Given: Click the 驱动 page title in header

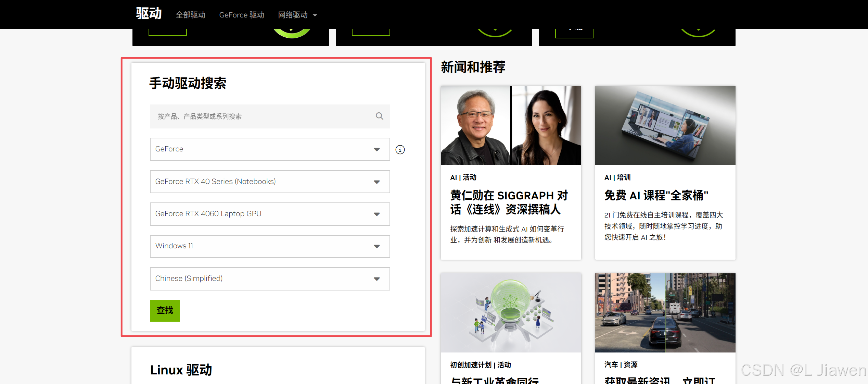Looking at the screenshot, I should (149, 14).
